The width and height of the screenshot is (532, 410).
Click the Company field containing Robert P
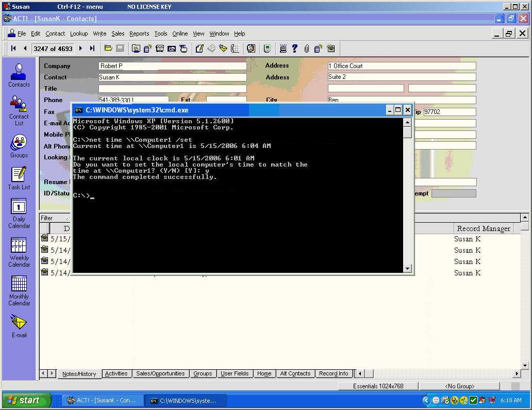(172, 66)
